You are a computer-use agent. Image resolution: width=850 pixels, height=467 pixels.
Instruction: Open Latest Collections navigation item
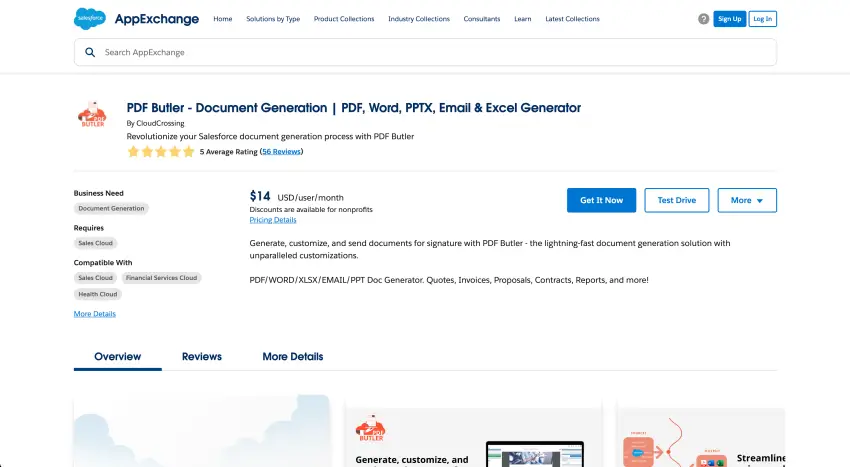click(x=572, y=19)
